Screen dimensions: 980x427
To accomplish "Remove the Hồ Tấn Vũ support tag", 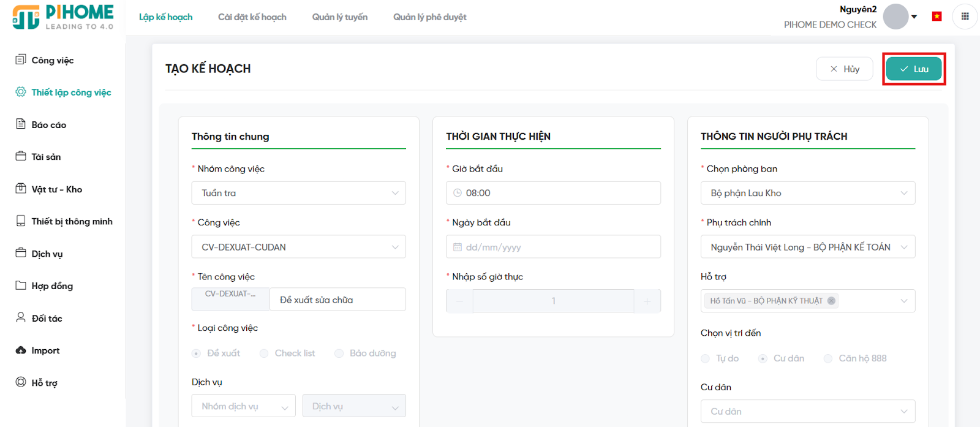I will pyautogui.click(x=831, y=301).
